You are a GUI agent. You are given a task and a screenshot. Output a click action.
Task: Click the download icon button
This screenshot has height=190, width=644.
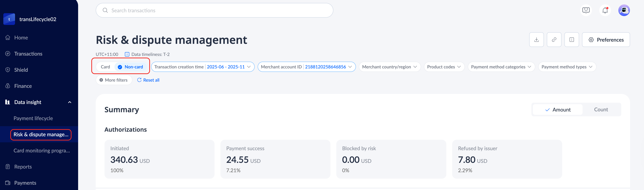536,40
